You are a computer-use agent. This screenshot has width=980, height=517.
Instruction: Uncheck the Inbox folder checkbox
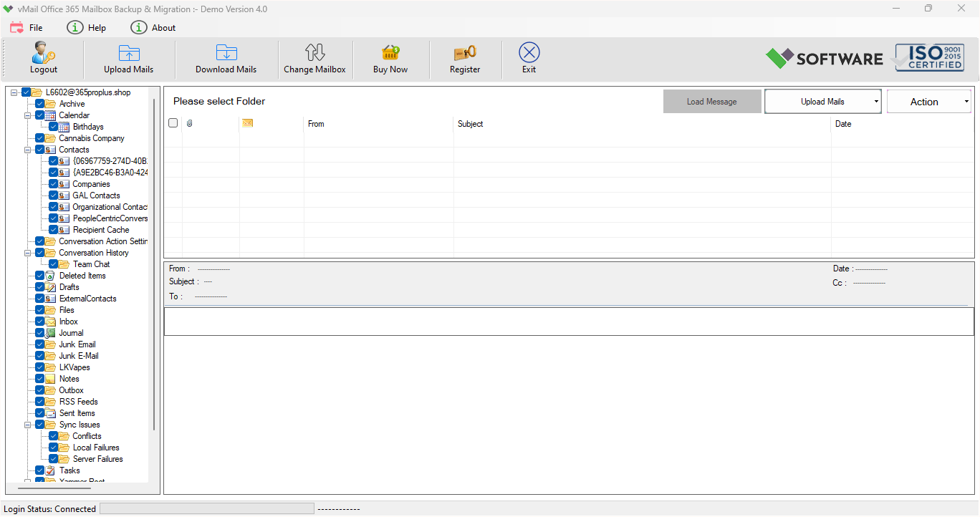(x=39, y=322)
